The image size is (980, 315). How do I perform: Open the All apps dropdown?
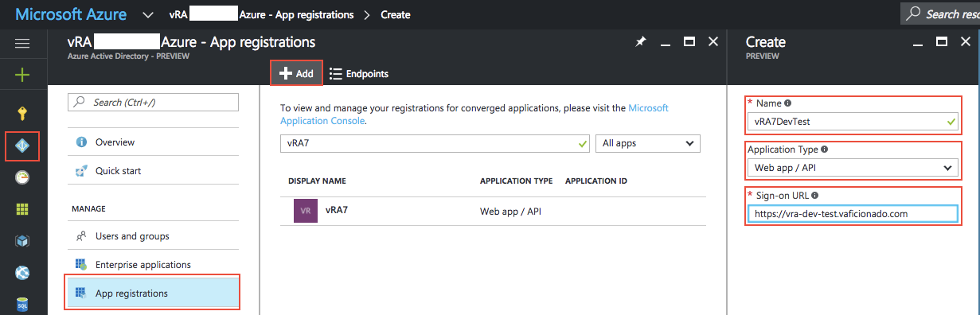click(648, 143)
